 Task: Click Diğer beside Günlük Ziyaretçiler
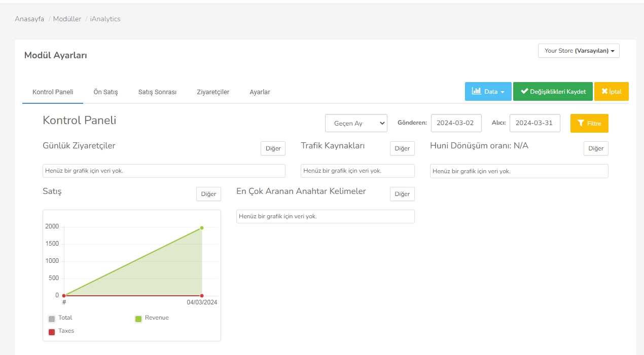click(x=273, y=148)
